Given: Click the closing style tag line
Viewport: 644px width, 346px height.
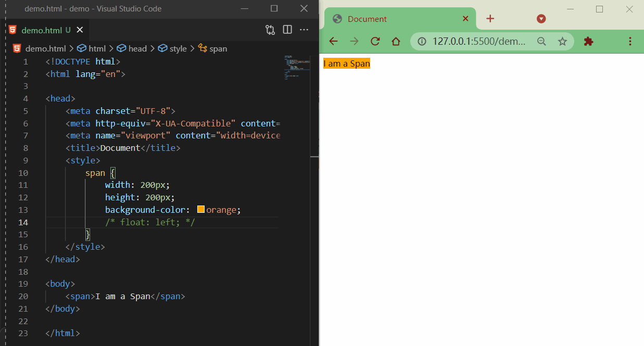Looking at the screenshot, I should point(85,247).
